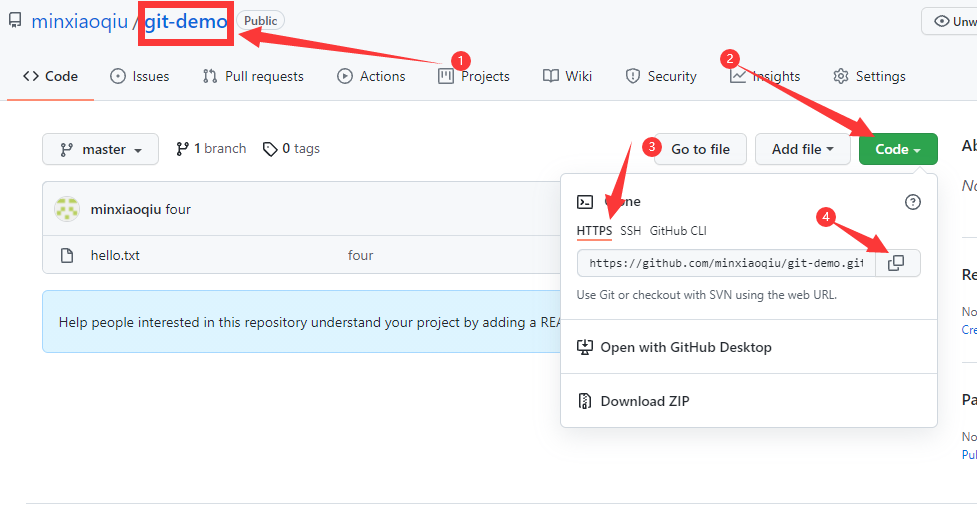Select the GitHub CLI clone tab
This screenshot has height=529, width=977.
coord(678,231)
